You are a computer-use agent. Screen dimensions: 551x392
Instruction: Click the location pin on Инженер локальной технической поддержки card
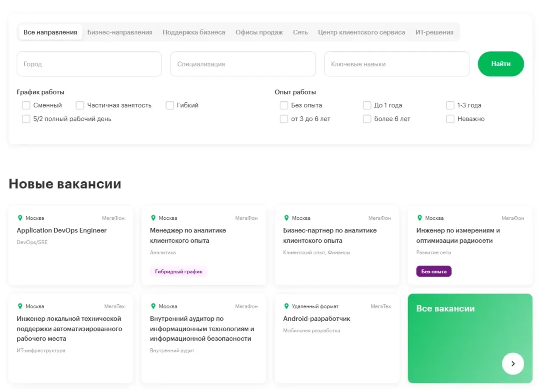pyautogui.click(x=20, y=306)
